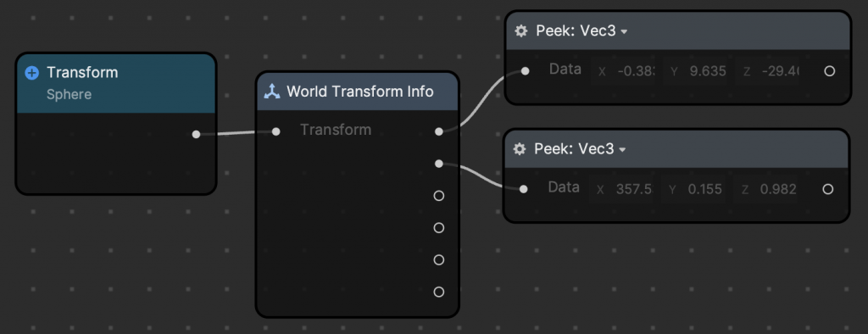Click the second connected output port of World Transform Info
The width and height of the screenshot is (868, 334).
[439, 164]
